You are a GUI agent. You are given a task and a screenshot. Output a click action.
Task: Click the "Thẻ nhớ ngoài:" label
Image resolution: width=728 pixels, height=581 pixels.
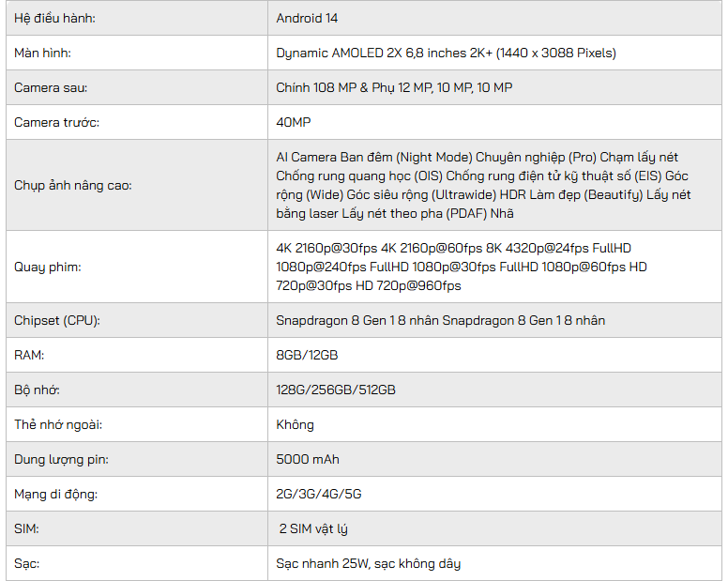(x=58, y=424)
